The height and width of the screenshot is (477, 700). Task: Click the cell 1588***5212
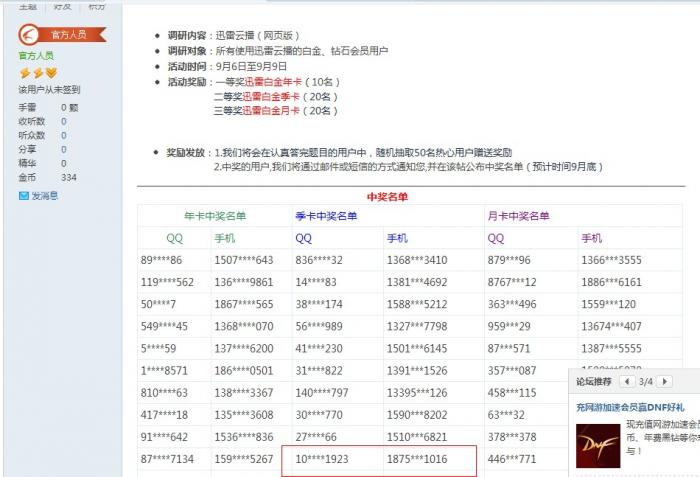[x=417, y=304]
